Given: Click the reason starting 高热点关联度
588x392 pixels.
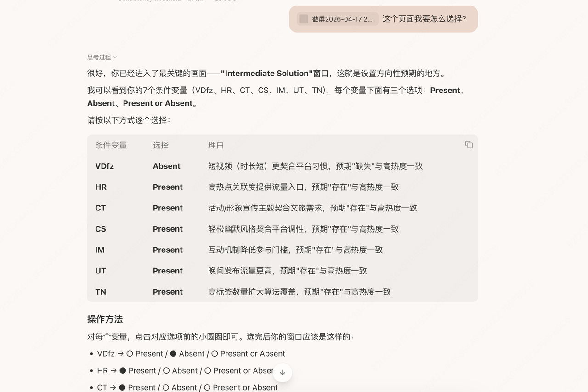Looking at the screenshot, I should [303, 187].
